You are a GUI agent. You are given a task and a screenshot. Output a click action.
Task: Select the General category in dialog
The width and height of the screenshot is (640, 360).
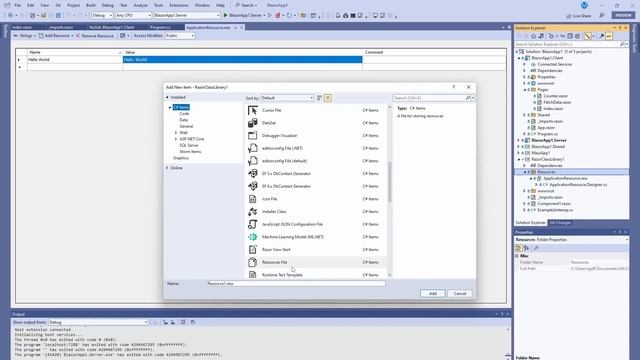[x=186, y=126]
